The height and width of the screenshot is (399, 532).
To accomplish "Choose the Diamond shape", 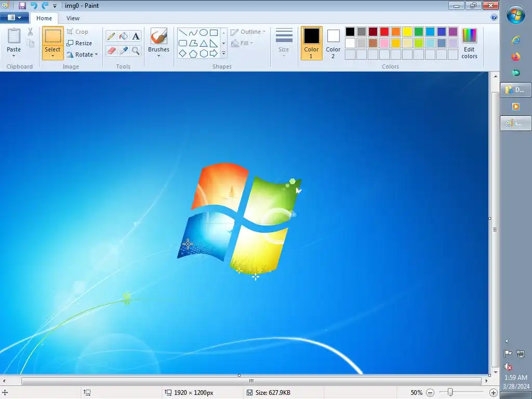I will [x=182, y=54].
